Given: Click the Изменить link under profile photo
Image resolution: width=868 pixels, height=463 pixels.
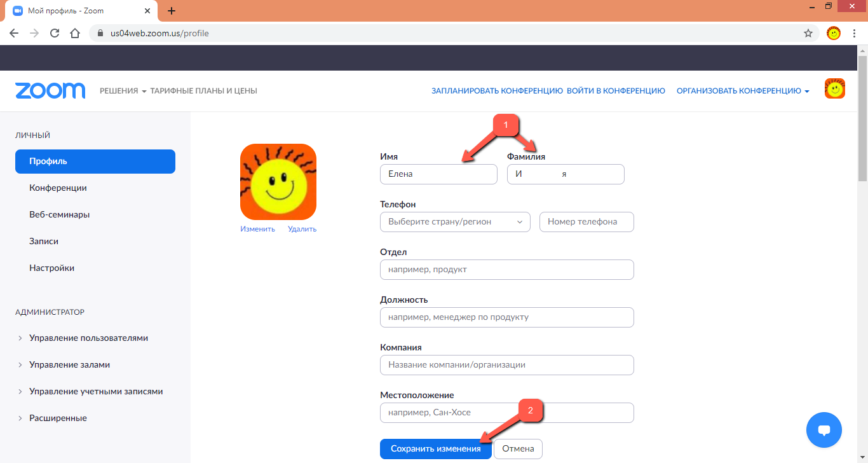Looking at the screenshot, I should point(257,229).
